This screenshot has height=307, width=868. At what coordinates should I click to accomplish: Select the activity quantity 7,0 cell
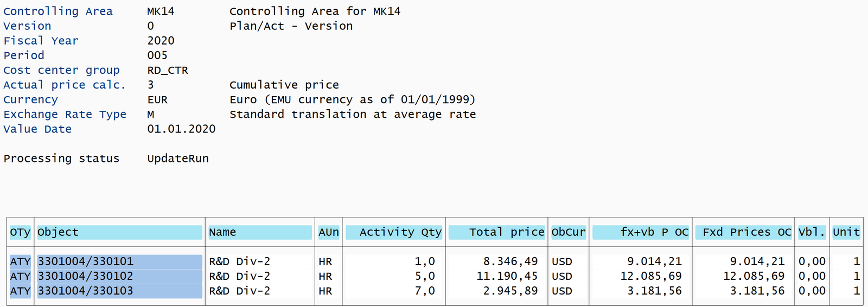point(424,291)
